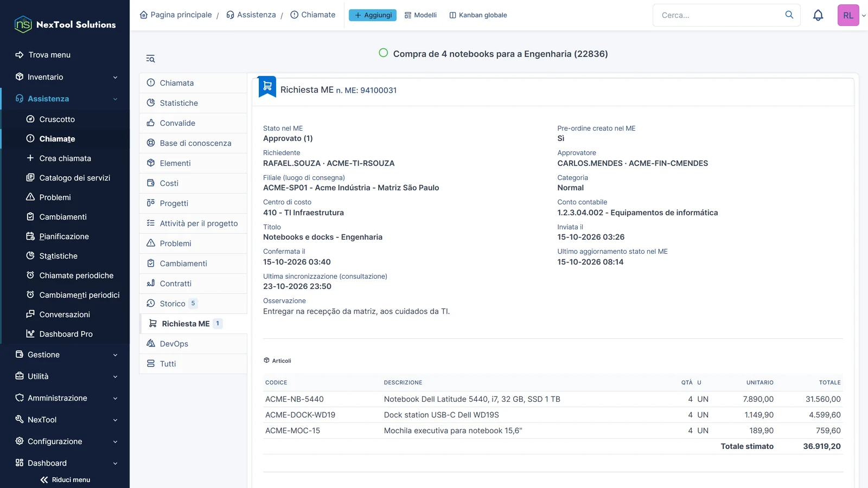This screenshot has height=488, width=868.
Task: Click the NexTool Solutions logo
Action: pos(65,24)
